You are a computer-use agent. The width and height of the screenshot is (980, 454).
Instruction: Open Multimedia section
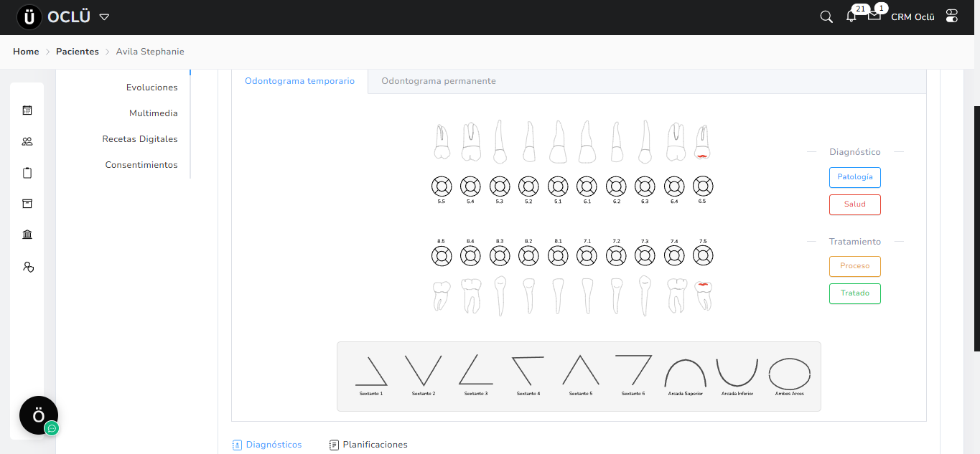click(x=154, y=113)
